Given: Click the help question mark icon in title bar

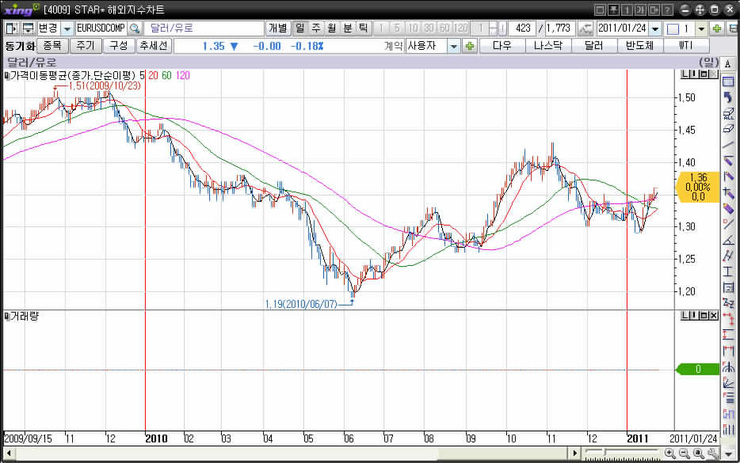Looking at the screenshot, I should [667, 10].
